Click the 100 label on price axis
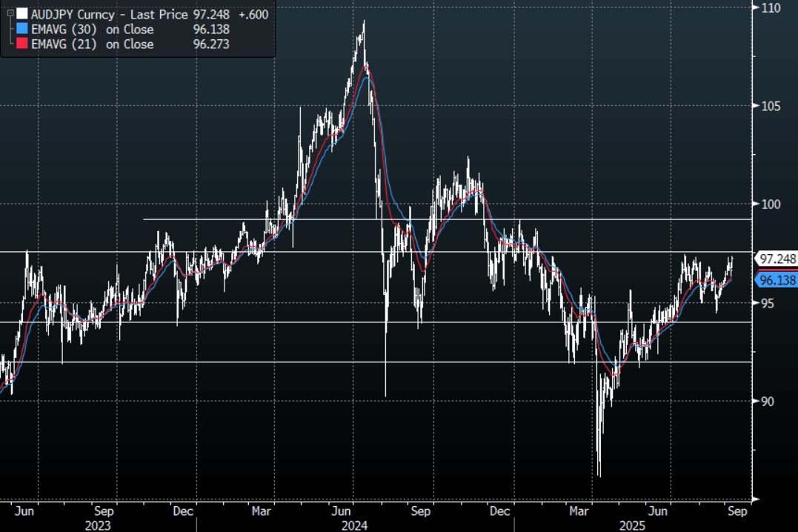 (771, 205)
